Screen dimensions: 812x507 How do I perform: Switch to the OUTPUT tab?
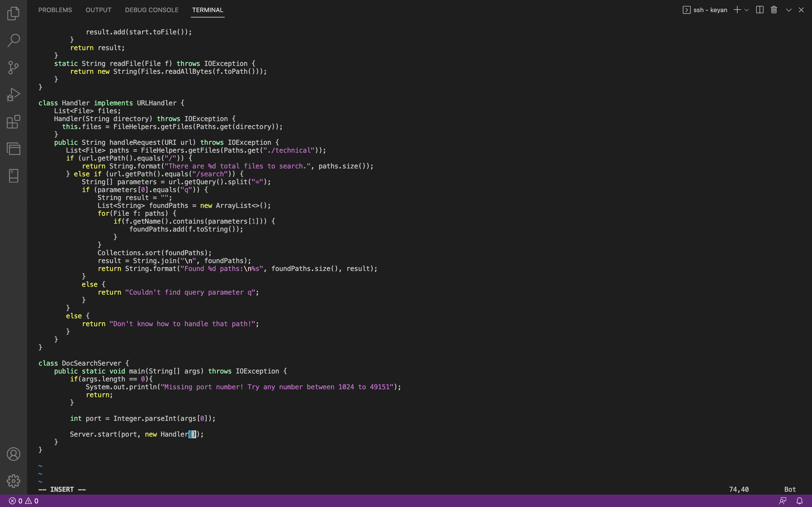coord(98,10)
